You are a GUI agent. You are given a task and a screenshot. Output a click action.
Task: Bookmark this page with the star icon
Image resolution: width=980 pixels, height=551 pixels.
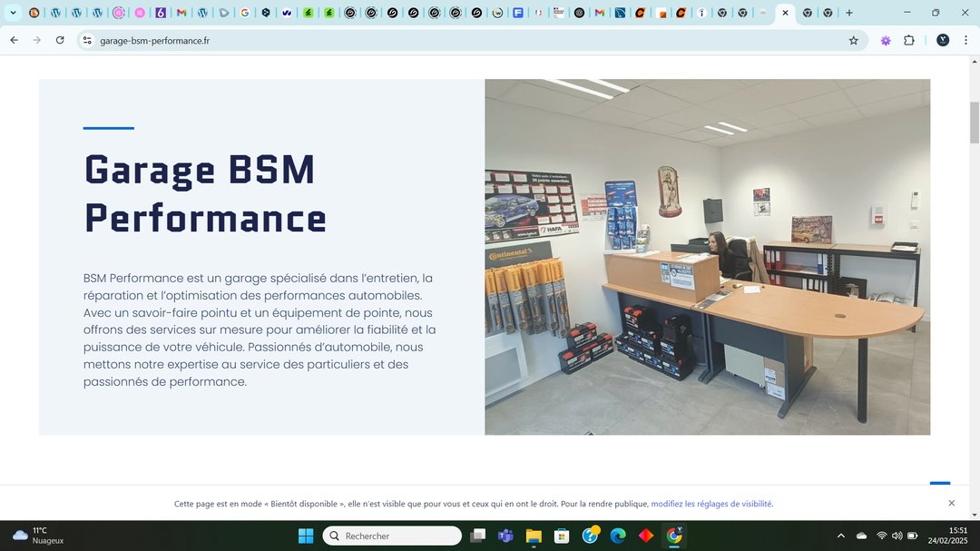point(853,40)
